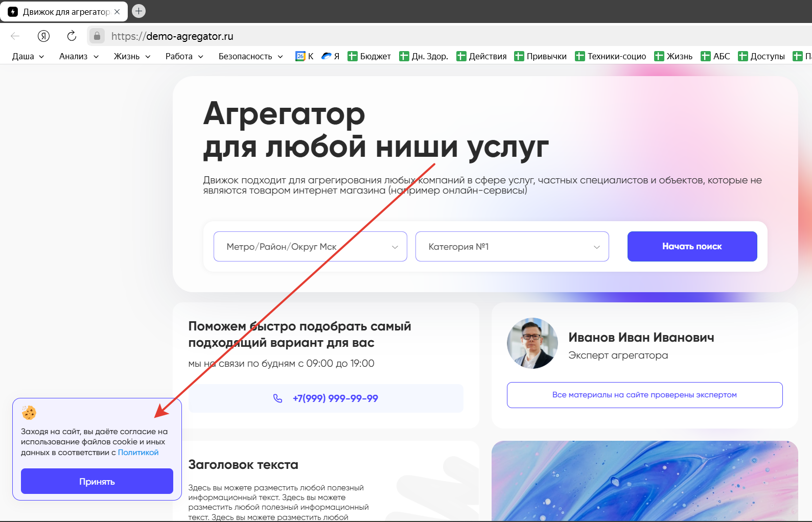Go back using the back arrow
Viewport: 812px width, 522px height.
[15, 36]
